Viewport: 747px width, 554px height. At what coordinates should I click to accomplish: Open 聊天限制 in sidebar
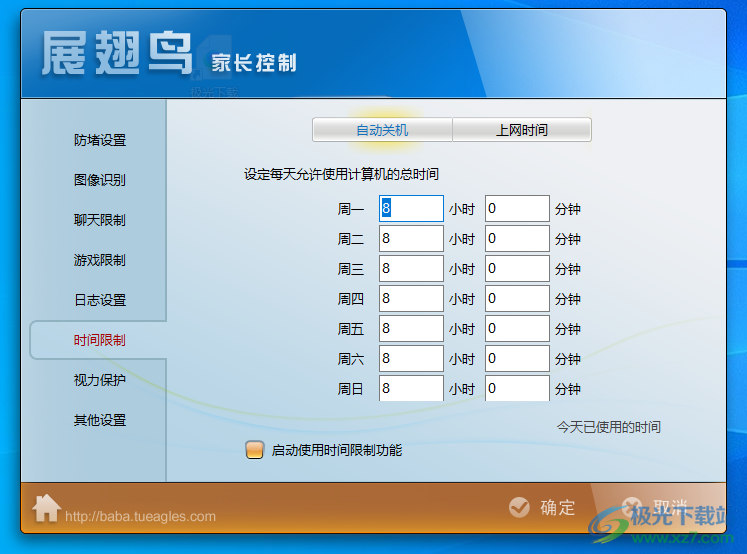pyautogui.click(x=100, y=220)
